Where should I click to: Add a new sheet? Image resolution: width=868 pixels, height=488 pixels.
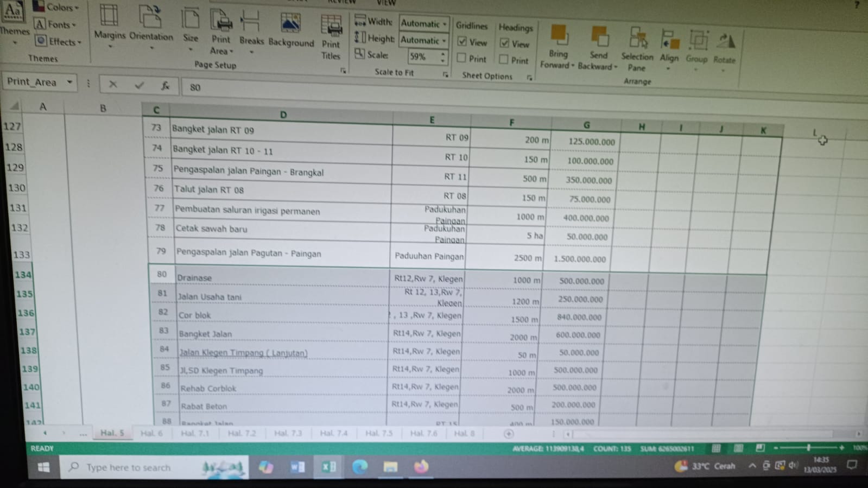[x=509, y=434]
